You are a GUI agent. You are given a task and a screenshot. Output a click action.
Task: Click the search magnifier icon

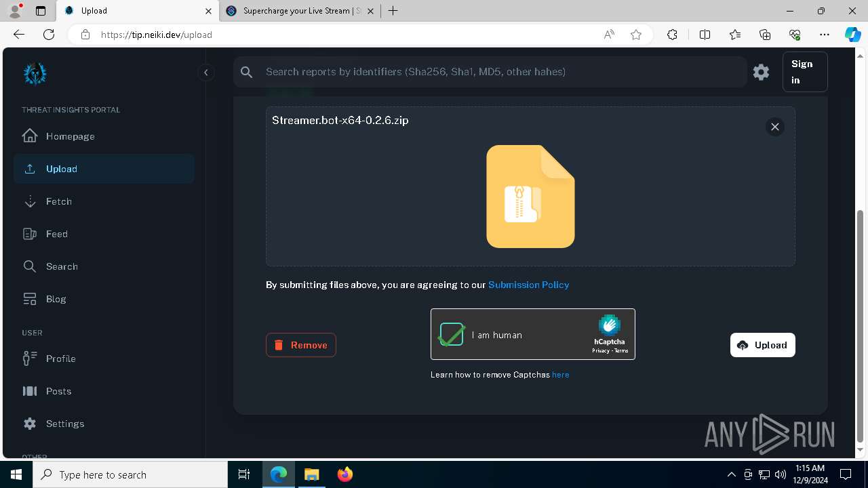pos(247,72)
